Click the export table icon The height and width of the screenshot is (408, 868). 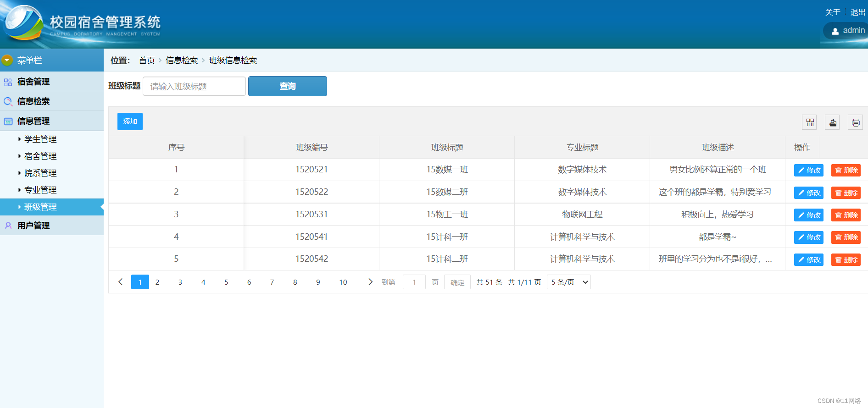[x=832, y=122]
